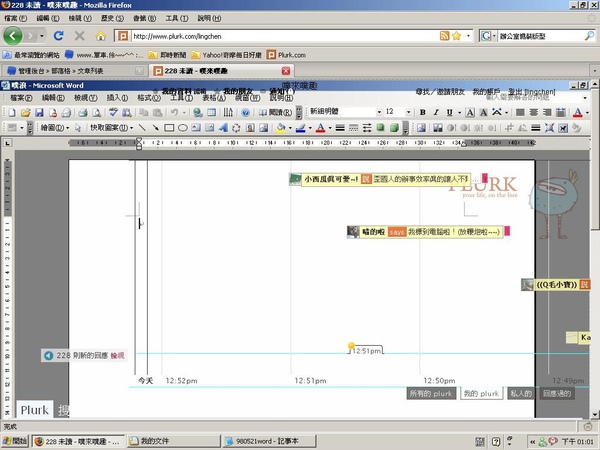Bookmark this page with the star icon
Viewport: 600px width, 450px height.
456,36
